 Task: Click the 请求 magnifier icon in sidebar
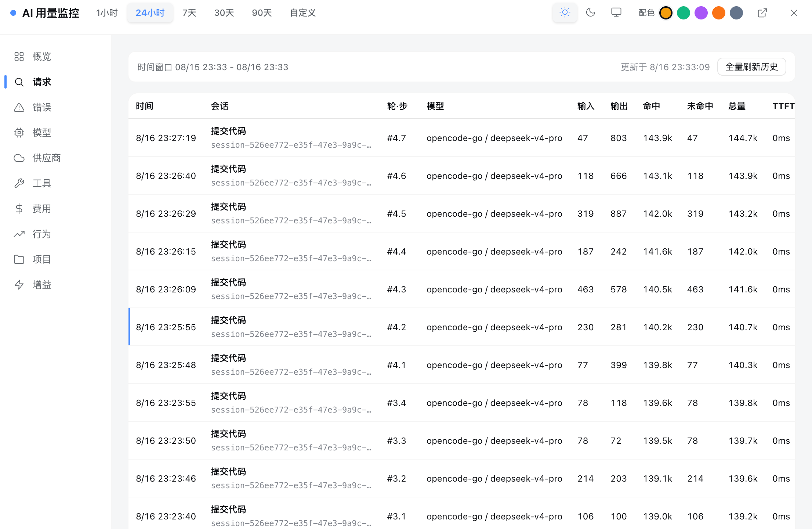(19, 82)
